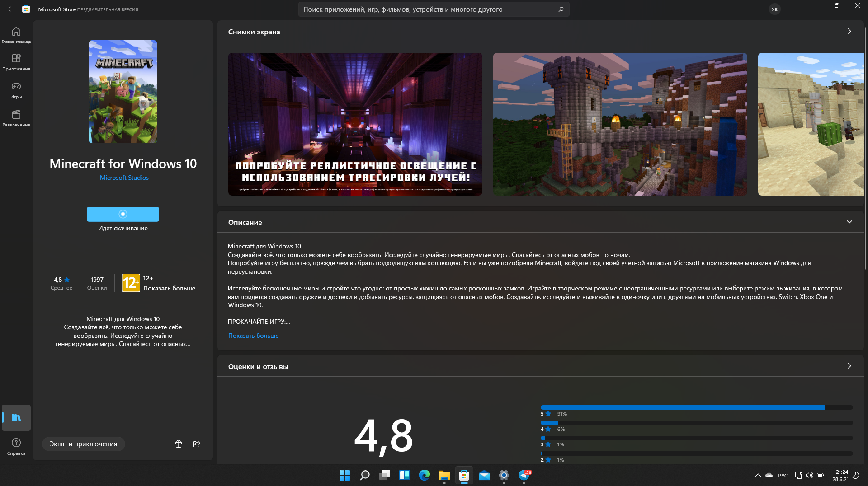Go back using the back arrow

coord(10,9)
